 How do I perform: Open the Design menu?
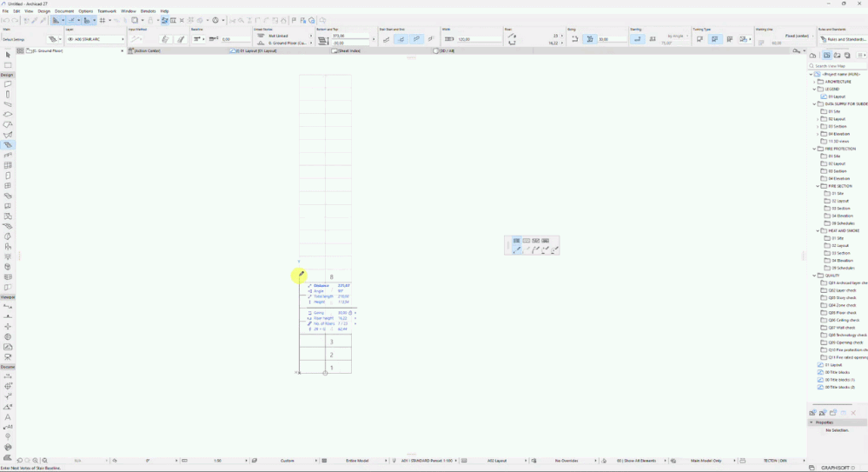43,11
